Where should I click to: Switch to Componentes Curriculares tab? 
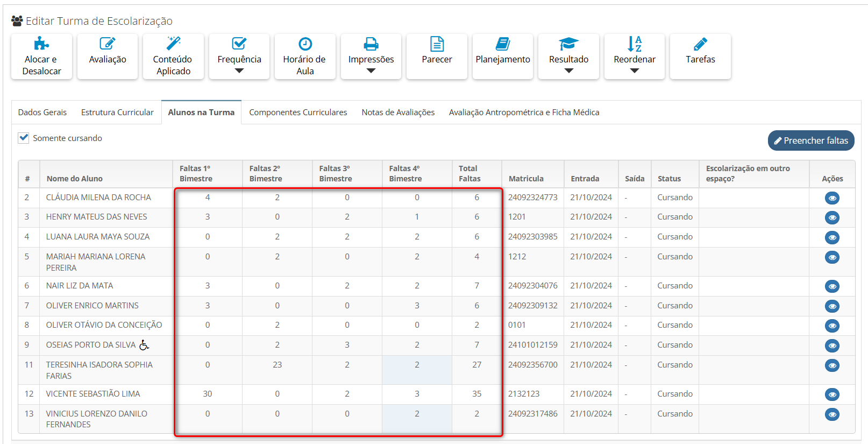(x=298, y=112)
